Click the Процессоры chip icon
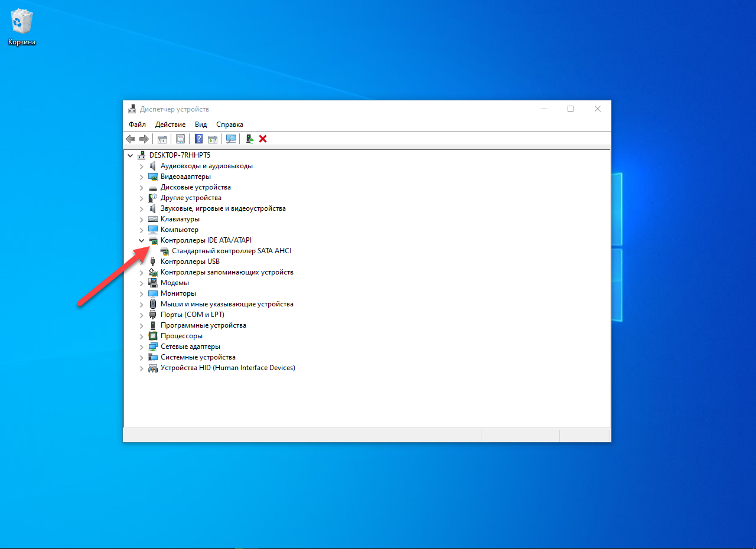 (153, 336)
